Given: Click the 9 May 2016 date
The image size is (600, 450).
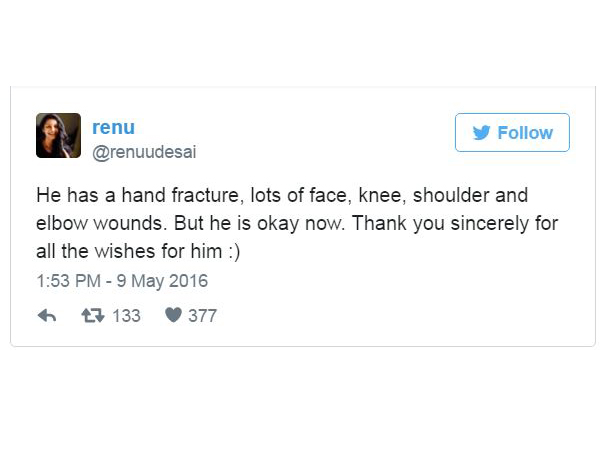Looking at the screenshot, I should [x=164, y=281].
